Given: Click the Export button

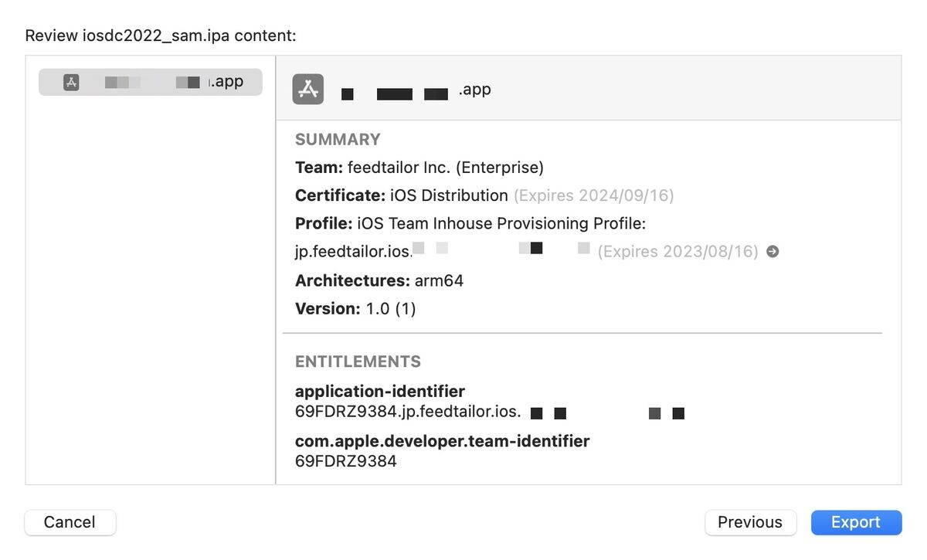Looking at the screenshot, I should 856,522.
